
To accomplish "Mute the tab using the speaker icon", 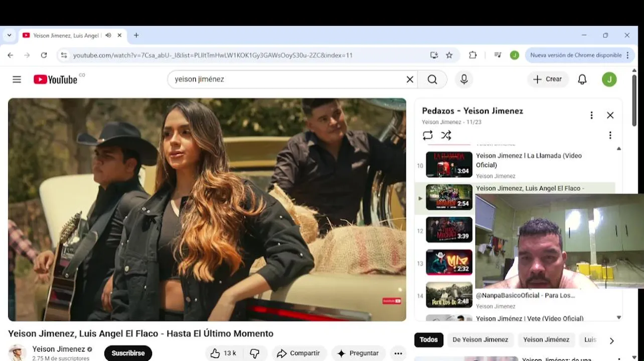I will tap(108, 36).
